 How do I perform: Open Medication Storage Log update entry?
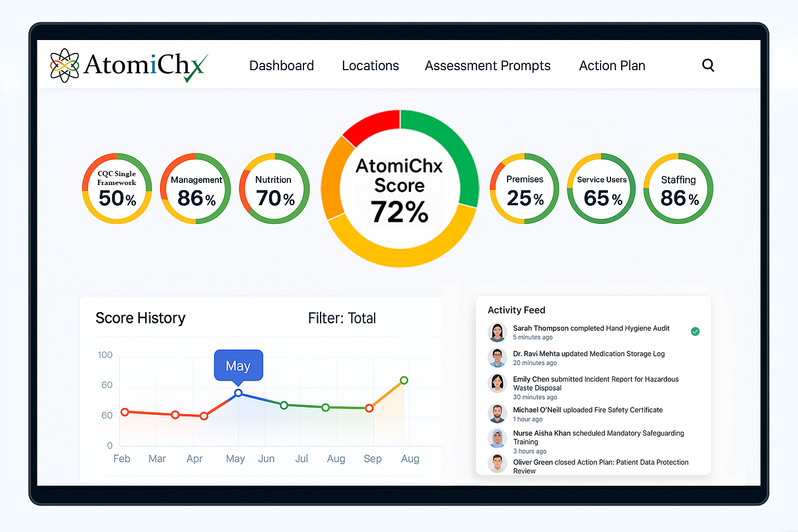[x=594, y=357]
